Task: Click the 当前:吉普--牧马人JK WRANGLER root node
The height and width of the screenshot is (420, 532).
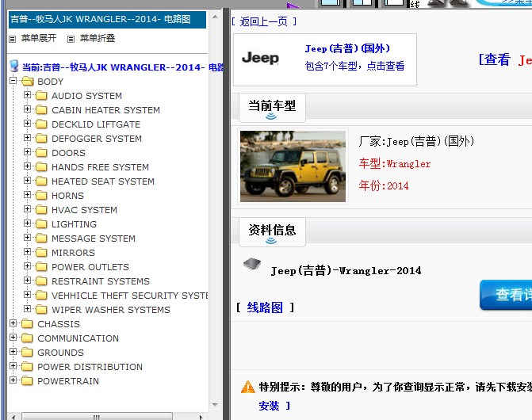Action: pyautogui.click(x=122, y=67)
